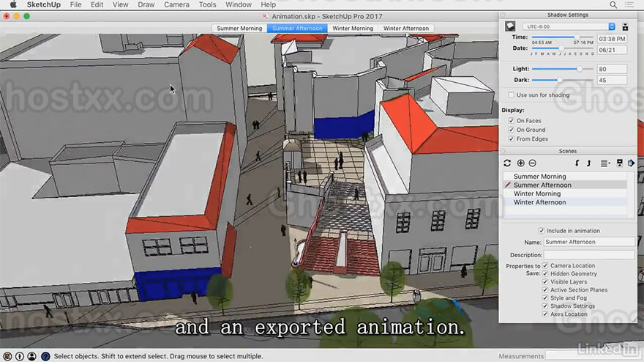Uncheck Hidden Geometry property

pyautogui.click(x=545, y=273)
